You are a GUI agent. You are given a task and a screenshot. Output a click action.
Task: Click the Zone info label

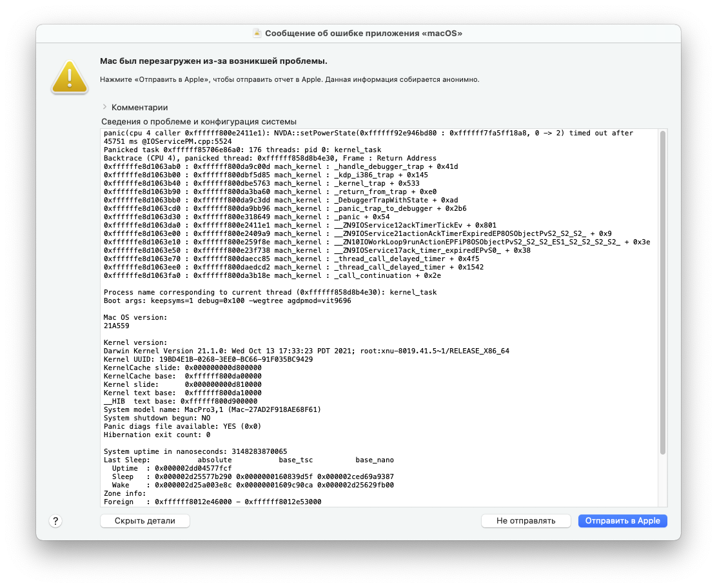(x=125, y=493)
